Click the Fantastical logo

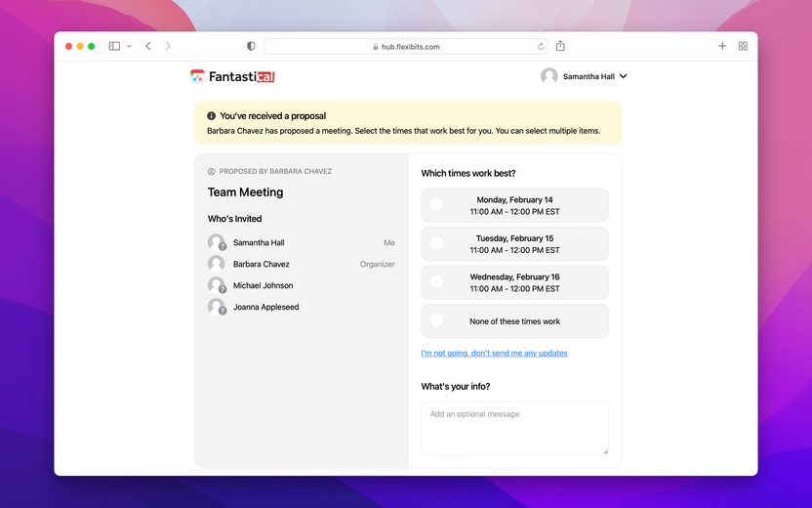click(x=232, y=77)
